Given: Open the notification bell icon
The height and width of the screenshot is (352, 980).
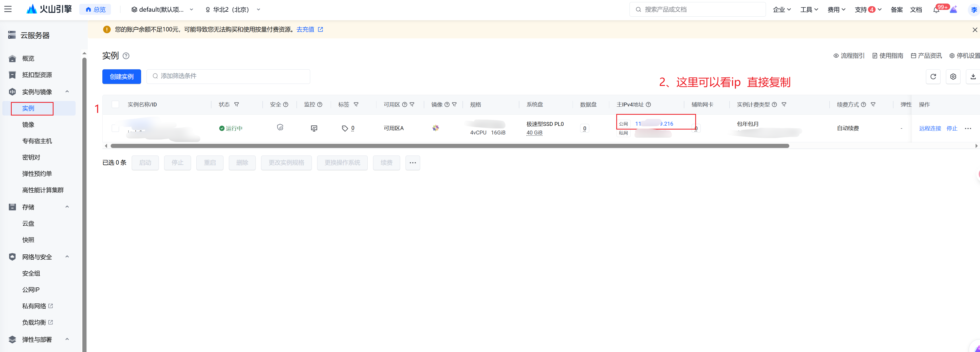Looking at the screenshot, I should [936, 10].
